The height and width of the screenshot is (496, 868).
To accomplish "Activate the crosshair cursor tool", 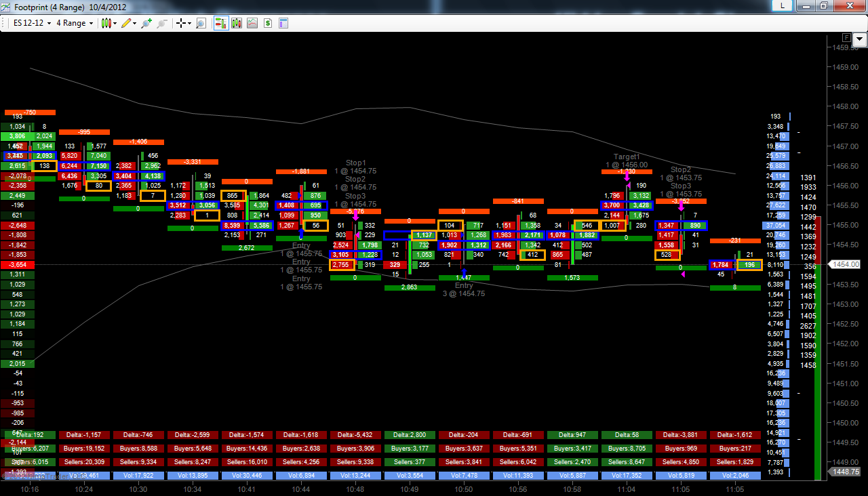I will (181, 23).
